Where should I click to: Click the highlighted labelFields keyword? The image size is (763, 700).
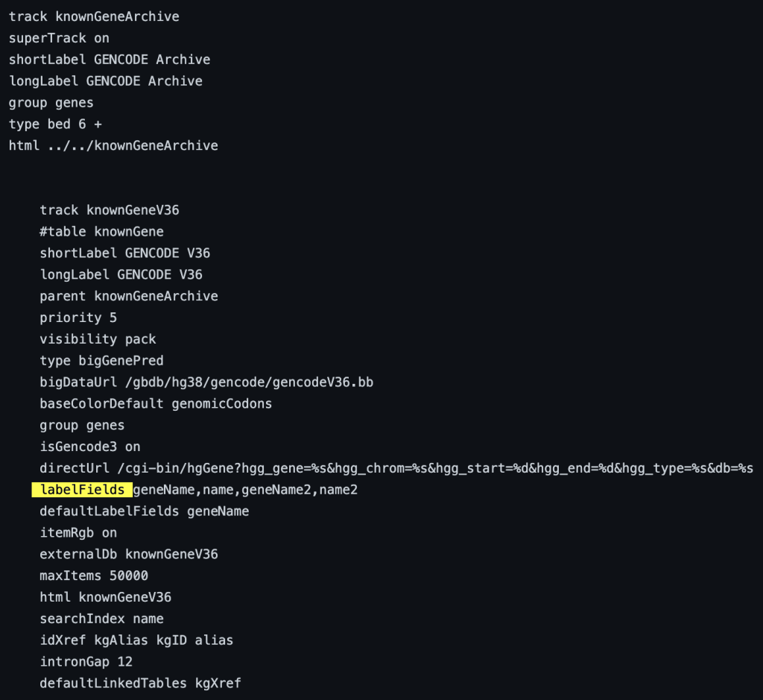82,490
